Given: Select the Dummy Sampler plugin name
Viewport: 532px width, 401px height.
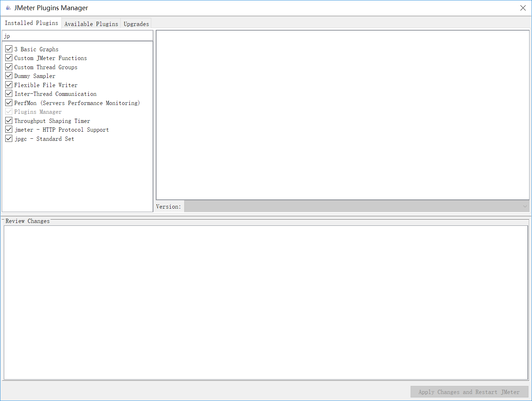Looking at the screenshot, I should 35,76.
